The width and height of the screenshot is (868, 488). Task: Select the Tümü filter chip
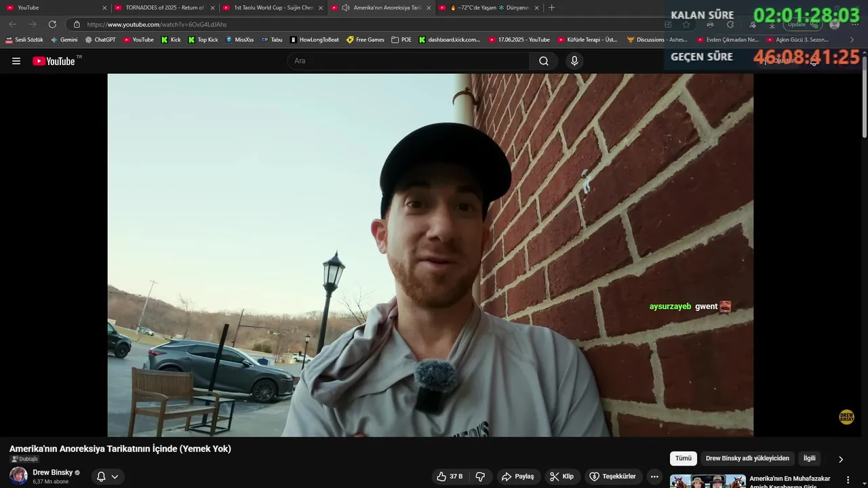684,458
